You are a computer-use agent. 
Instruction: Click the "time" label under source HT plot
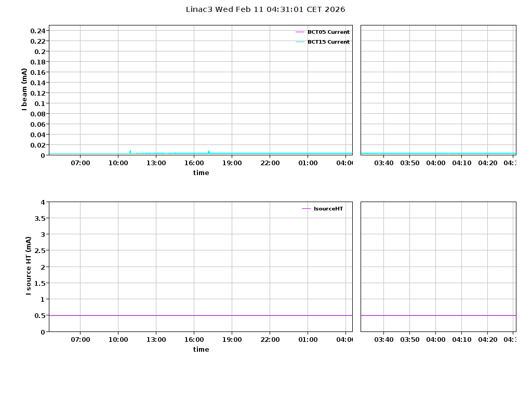pos(201,350)
